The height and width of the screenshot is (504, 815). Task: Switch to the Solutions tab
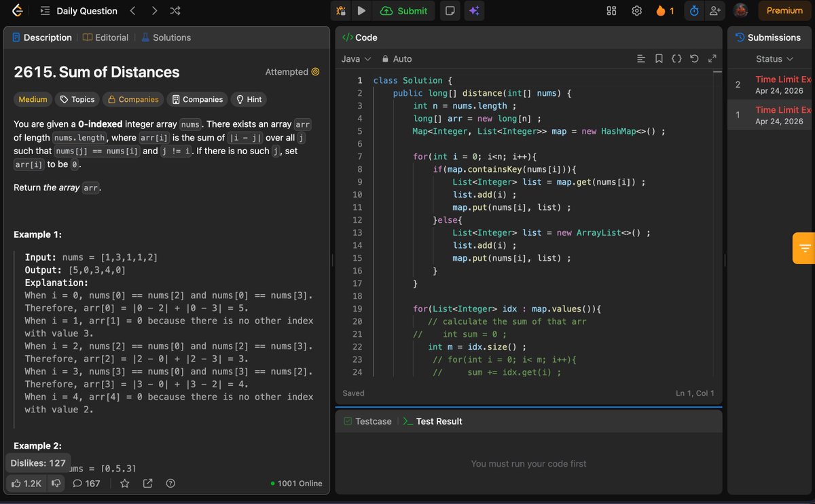(x=166, y=37)
